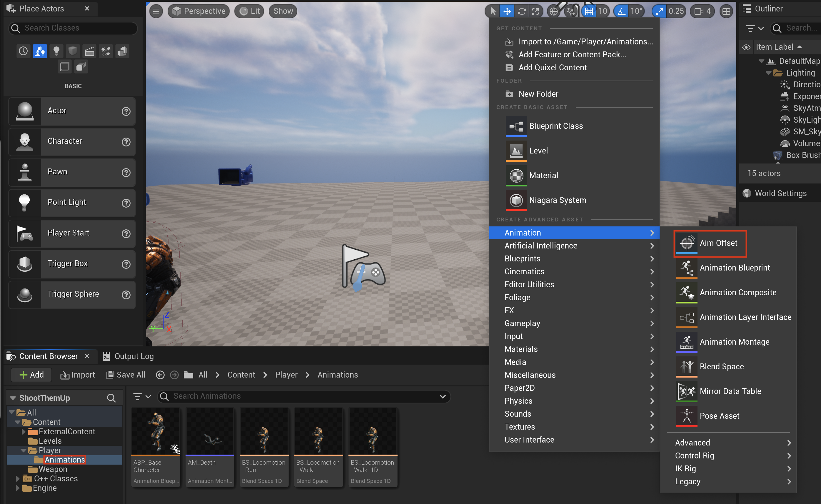Open the viewport hamburger options menu
The height and width of the screenshot is (504, 821).
(156, 11)
